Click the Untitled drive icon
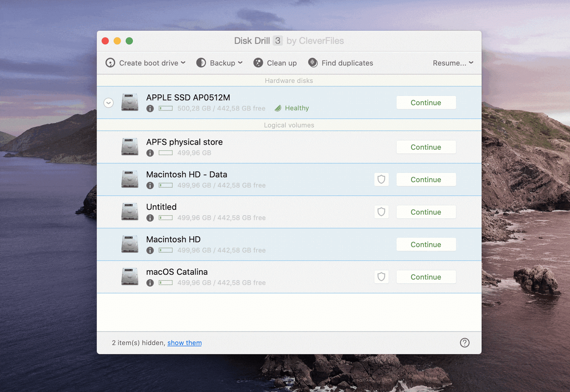 [x=130, y=212]
